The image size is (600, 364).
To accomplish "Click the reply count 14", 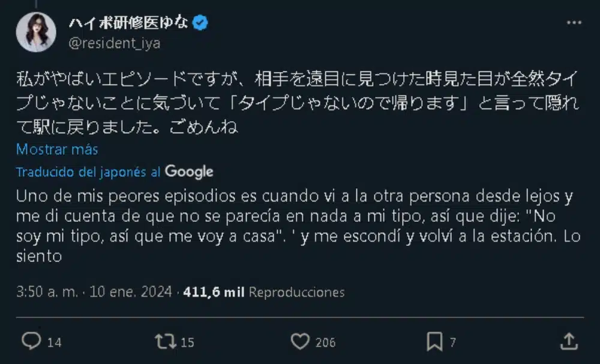I will coord(55,342).
